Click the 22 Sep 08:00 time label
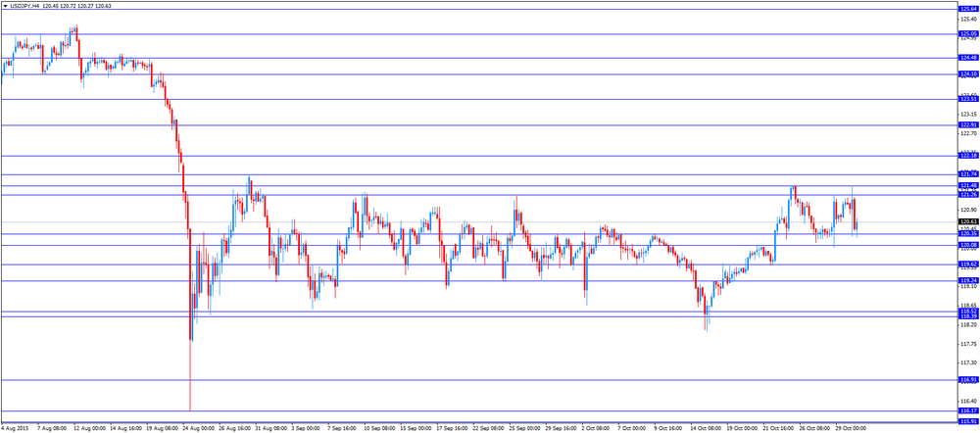The height and width of the screenshot is (433, 980). [488, 429]
